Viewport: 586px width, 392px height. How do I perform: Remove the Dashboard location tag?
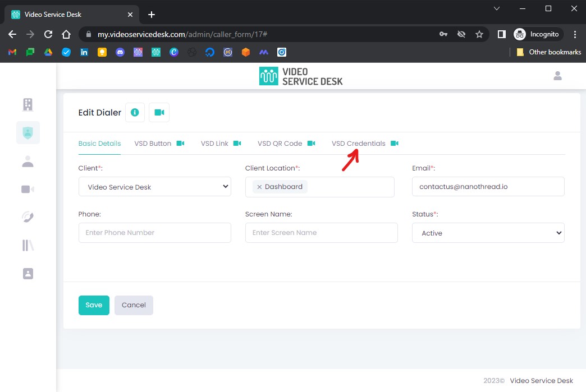point(259,187)
